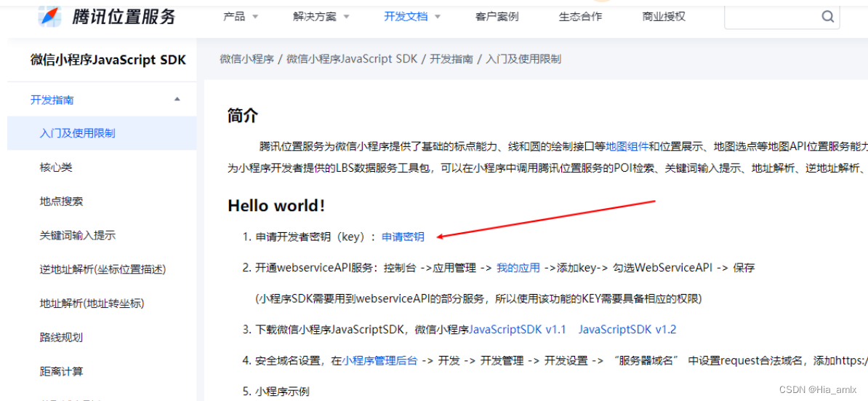Select 核心类 in sidebar
Screen dimensions: 868x401
tap(102, 167)
